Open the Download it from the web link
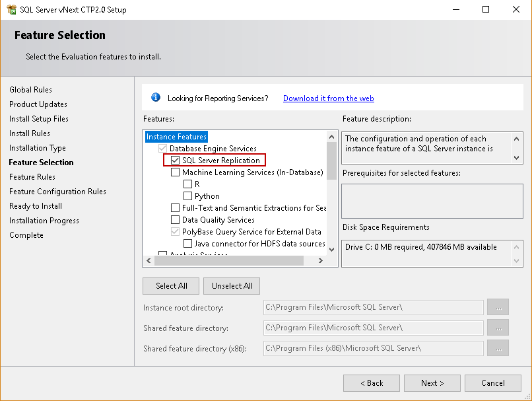532x401 pixels. tap(329, 98)
